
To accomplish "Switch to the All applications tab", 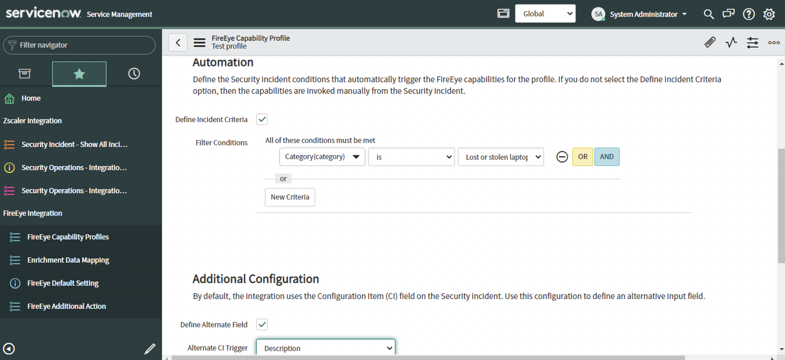I will [x=25, y=74].
